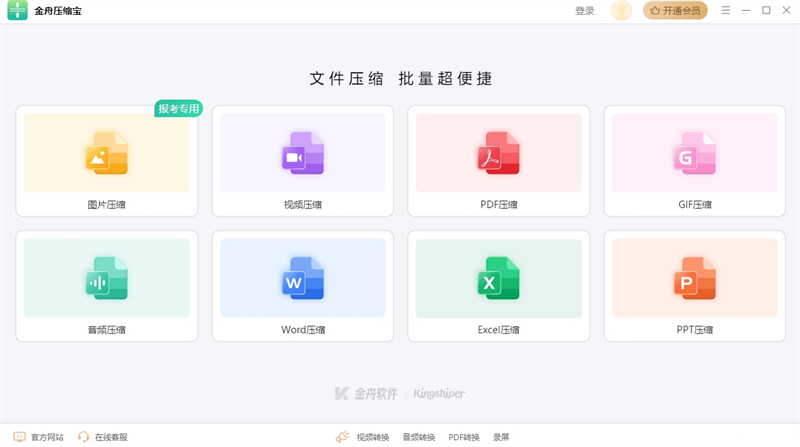
Task: Select the PDF压缩 label text
Action: pyautogui.click(x=498, y=205)
